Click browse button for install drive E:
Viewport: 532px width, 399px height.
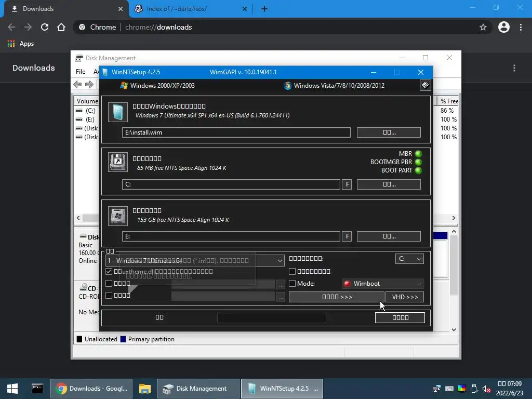click(389, 236)
